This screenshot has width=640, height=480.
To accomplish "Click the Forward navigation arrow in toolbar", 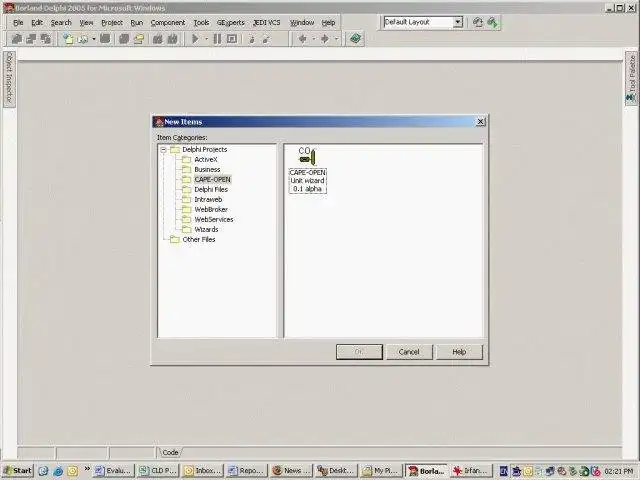I will click(325, 39).
